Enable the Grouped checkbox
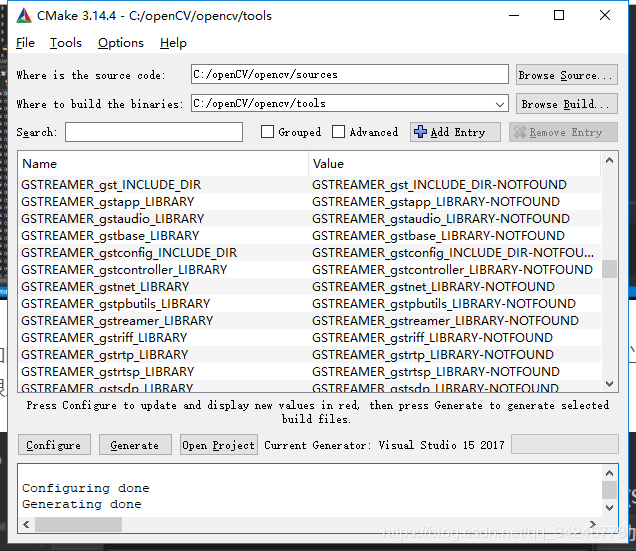This screenshot has width=636, height=551. 267,131
